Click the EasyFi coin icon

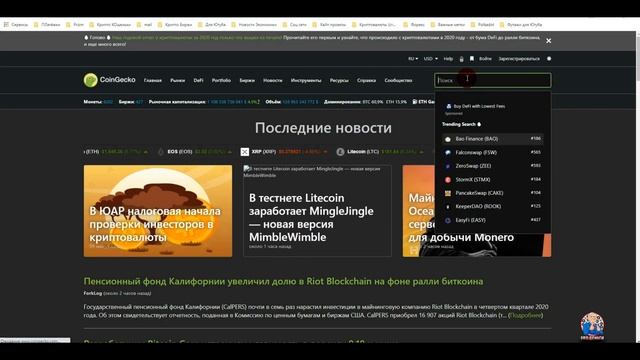(x=448, y=220)
